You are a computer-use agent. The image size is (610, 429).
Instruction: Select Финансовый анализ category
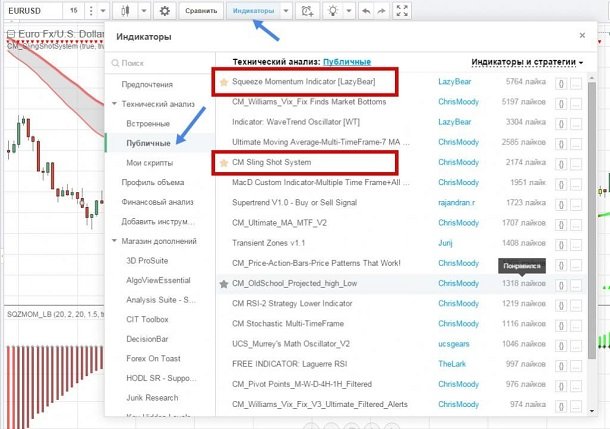157,202
